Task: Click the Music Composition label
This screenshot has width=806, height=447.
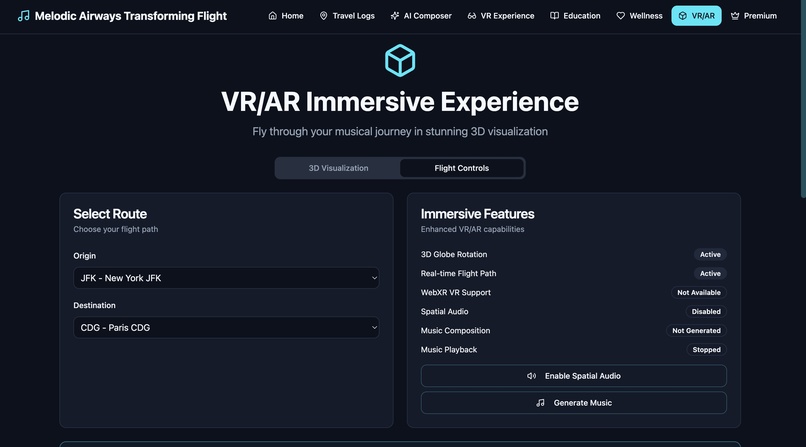Action: (x=455, y=330)
